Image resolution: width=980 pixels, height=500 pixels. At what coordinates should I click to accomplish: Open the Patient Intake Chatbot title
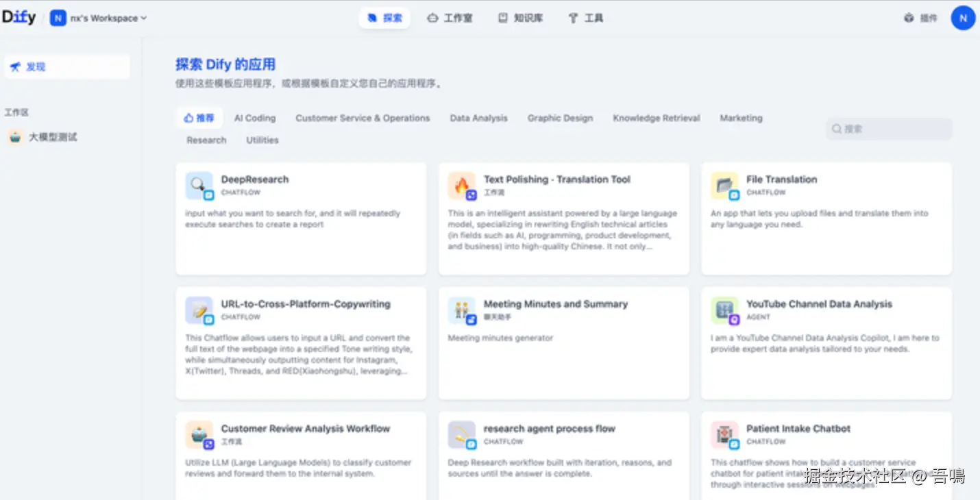tap(798, 429)
